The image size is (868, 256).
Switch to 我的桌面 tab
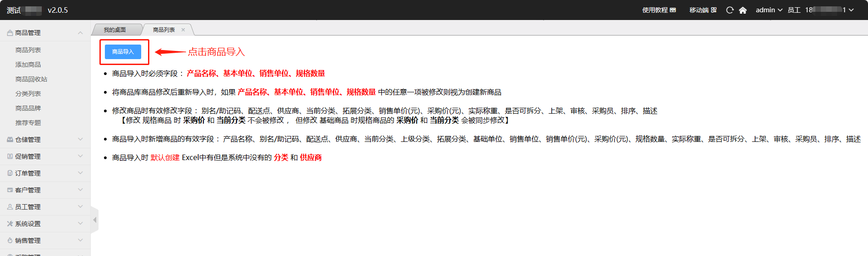coord(115,30)
